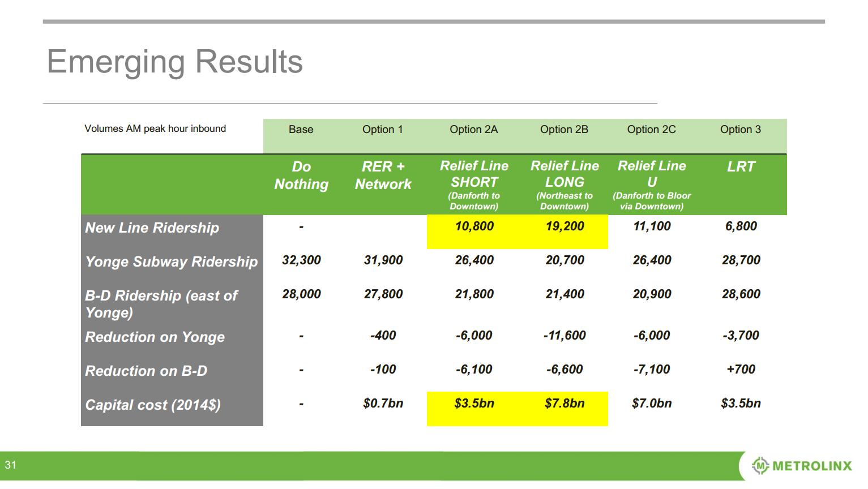Screen dimensions: 868x489
Task: Click the Do Nothing heading
Action: click(301, 175)
